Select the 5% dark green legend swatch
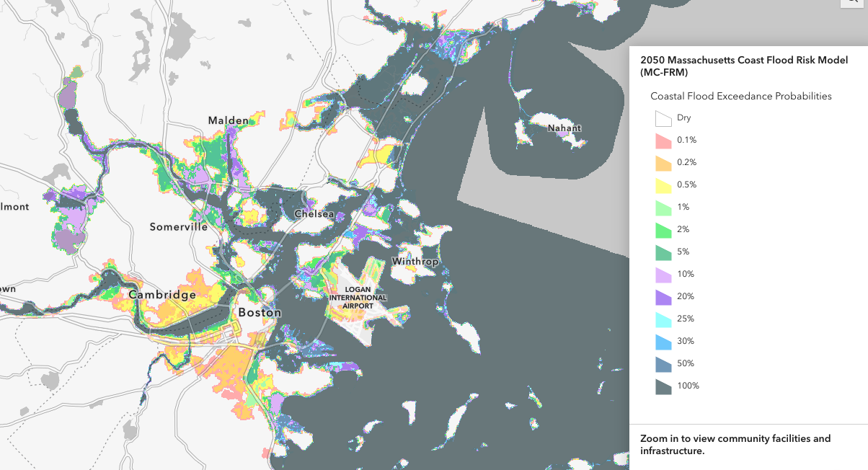Image resolution: width=868 pixels, height=470 pixels. coord(662,252)
